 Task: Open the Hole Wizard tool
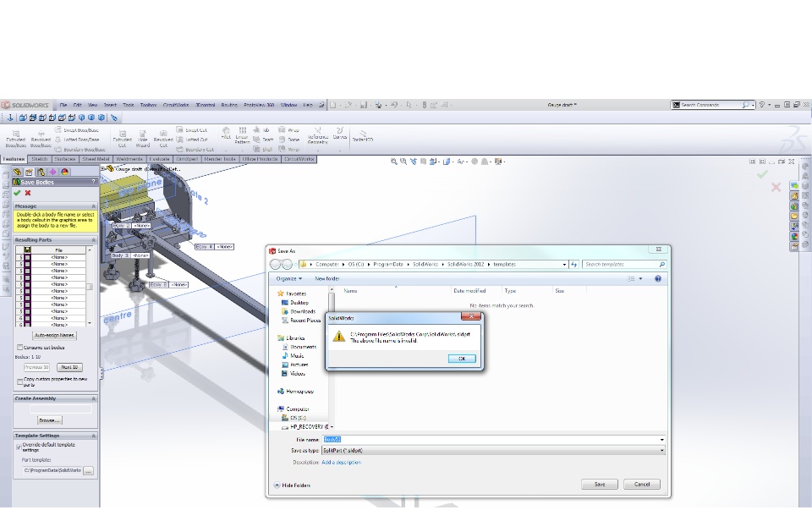click(x=142, y=140)
